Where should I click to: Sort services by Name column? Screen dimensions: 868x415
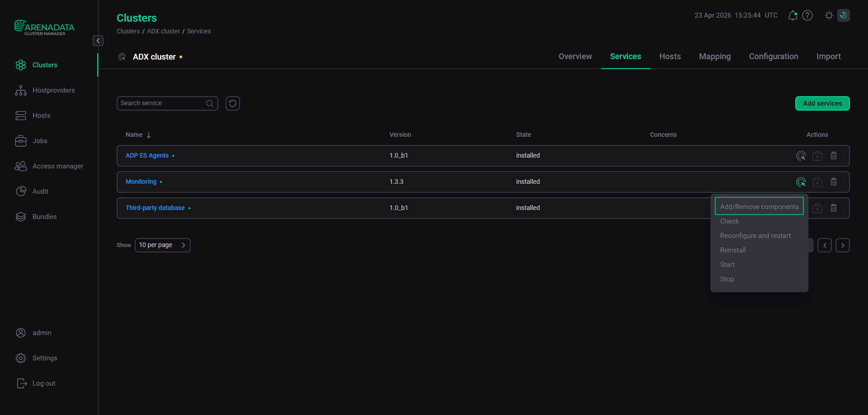pos(138,135)
